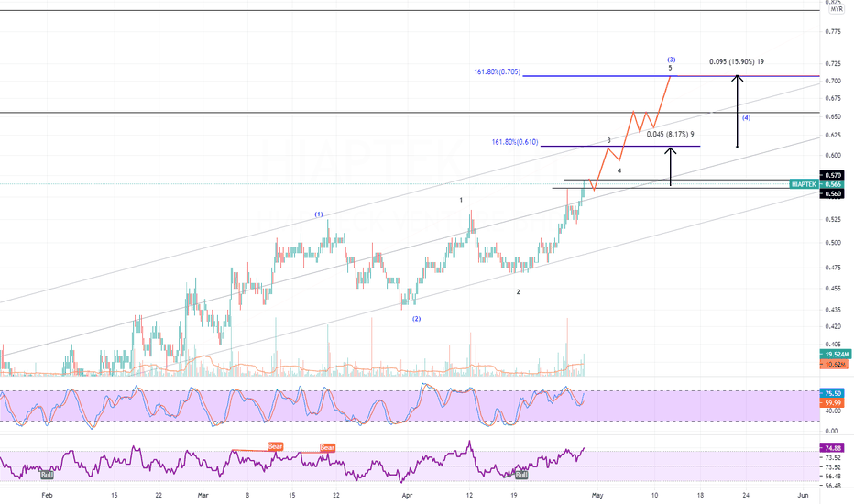Viewport: 854px width, 504px height.
Task: Click the 0.500 price scale value
Action: [x=833, y=243]
